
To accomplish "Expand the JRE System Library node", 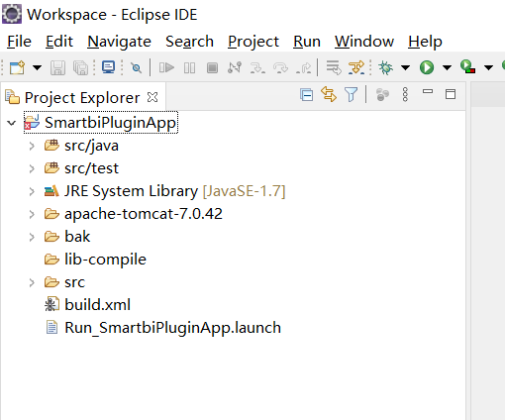I will [x=32, y=191].
